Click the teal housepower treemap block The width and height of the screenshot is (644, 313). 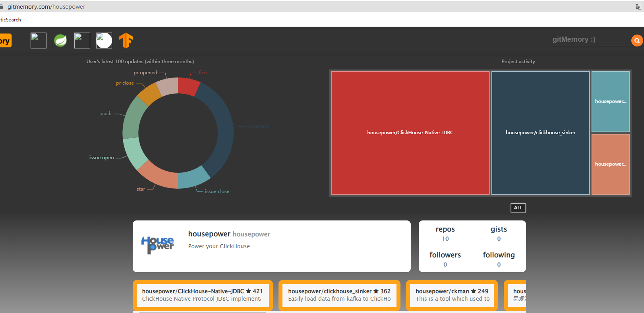pyautogui.click(x=611, y=102)
